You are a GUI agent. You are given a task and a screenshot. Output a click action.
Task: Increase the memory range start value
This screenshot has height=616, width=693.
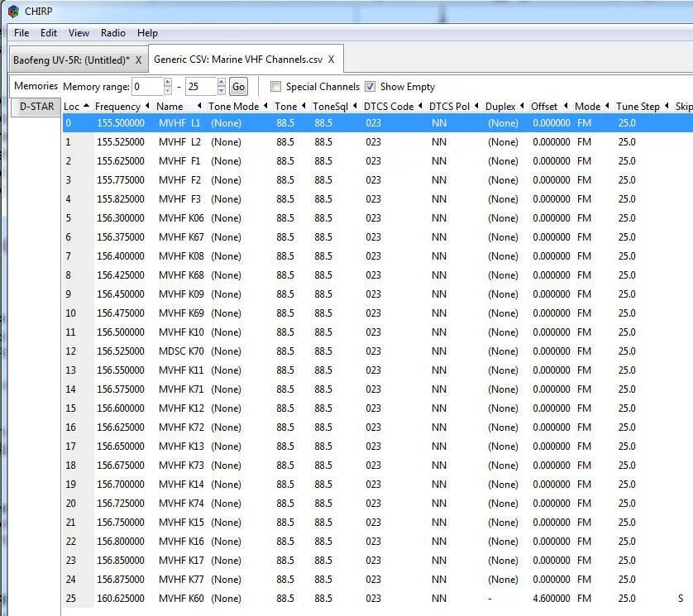click(x=168, y=82)
